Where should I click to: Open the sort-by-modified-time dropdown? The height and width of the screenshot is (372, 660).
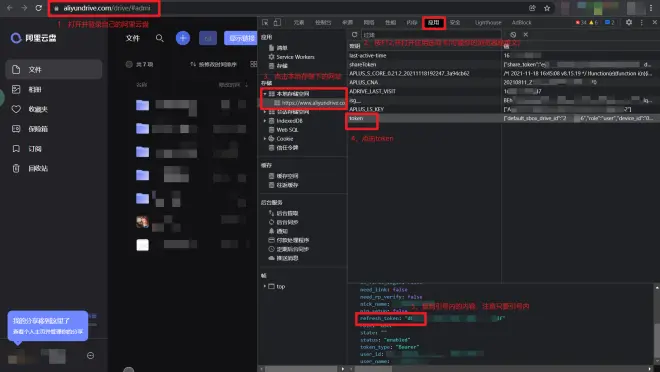[x=213, y=64]
